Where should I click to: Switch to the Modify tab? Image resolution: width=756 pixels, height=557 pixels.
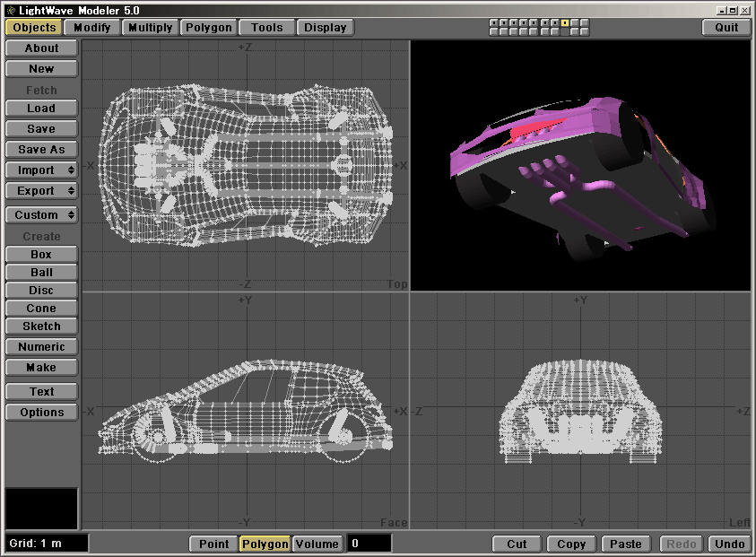click(92, 27)
